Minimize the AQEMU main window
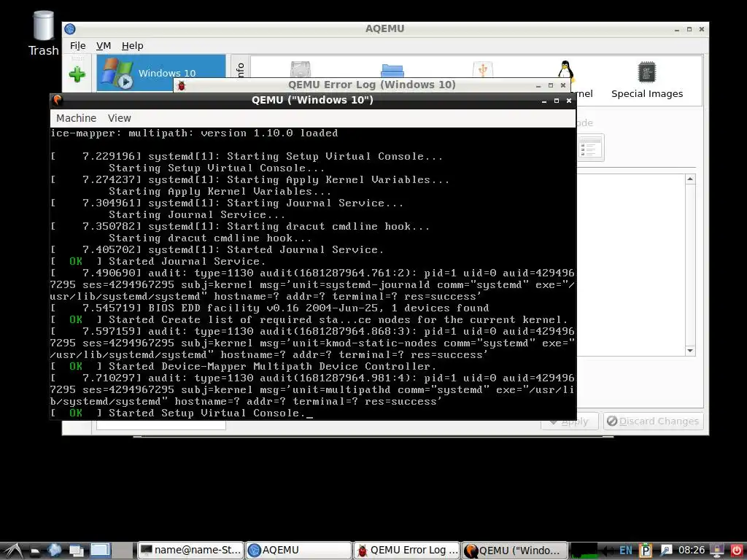 coord(677,29)
